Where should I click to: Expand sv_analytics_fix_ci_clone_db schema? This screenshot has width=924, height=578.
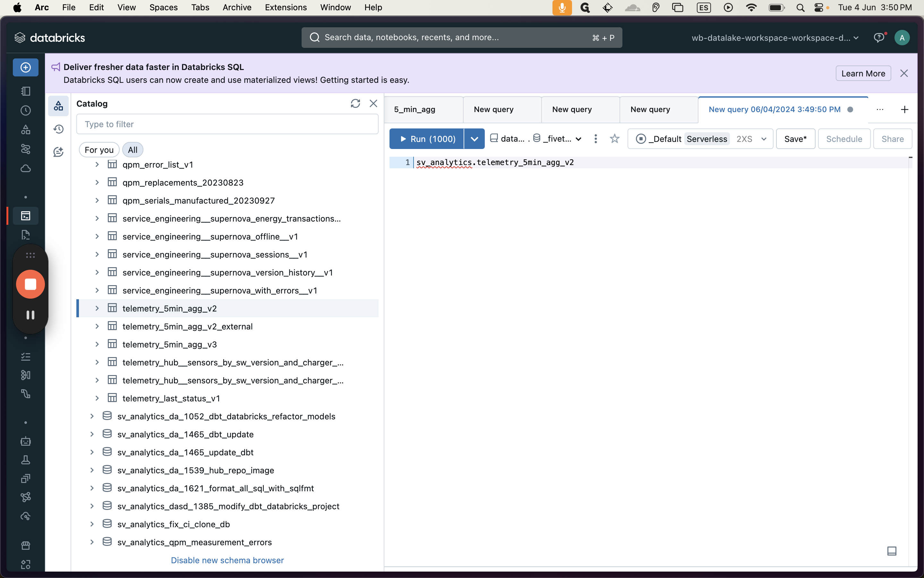coord(92,524)
